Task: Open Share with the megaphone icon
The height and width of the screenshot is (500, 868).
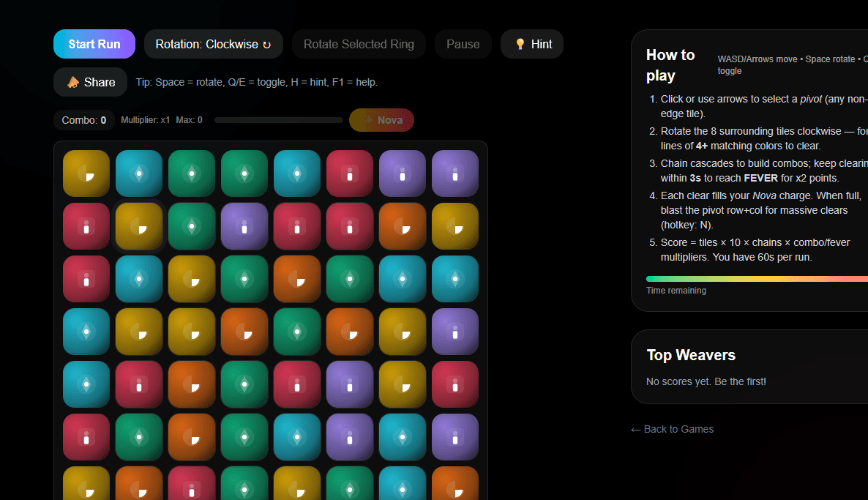Action: tap(91, 82)
